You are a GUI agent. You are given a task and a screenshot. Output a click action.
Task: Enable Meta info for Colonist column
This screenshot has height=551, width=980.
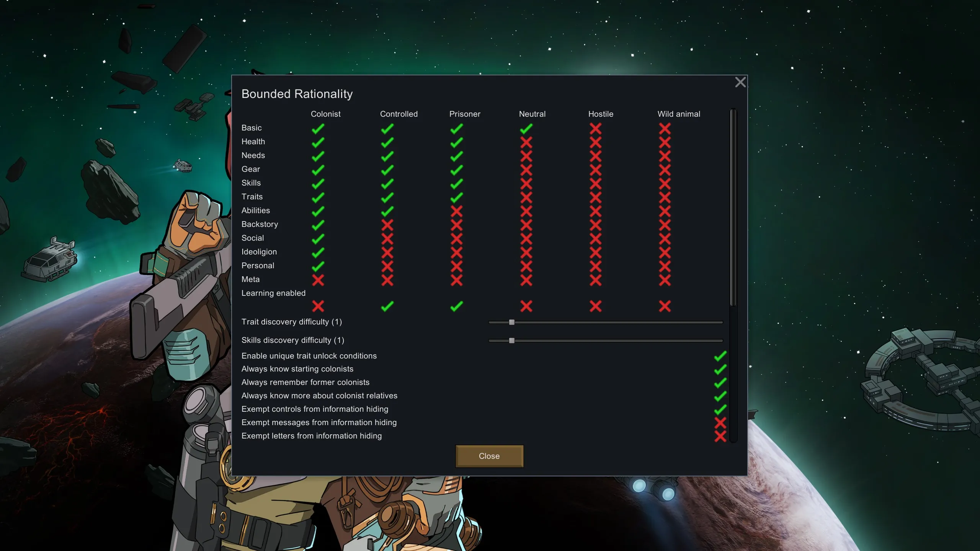click(318, 280)
